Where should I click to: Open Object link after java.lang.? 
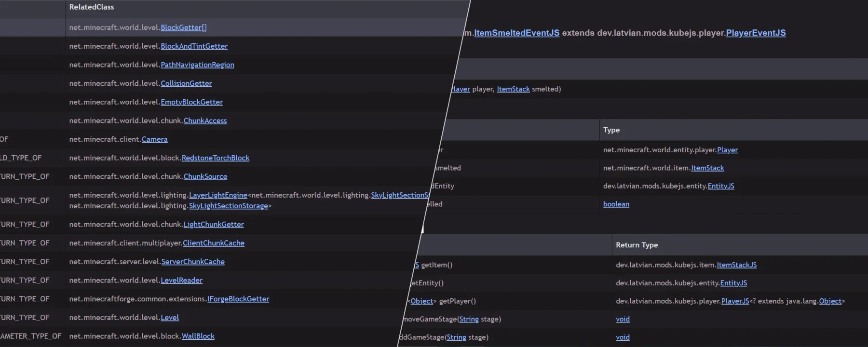coord(830,301)
